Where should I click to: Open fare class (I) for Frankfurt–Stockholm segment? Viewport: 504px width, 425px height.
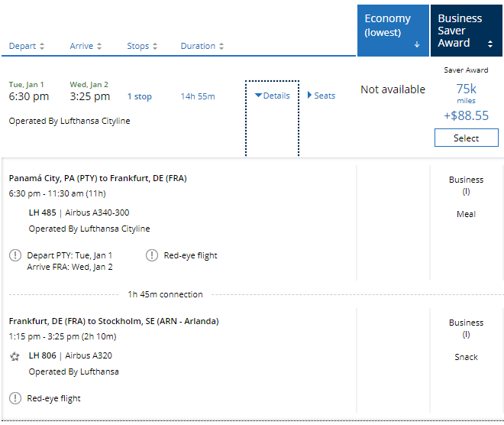pos(466,334)
